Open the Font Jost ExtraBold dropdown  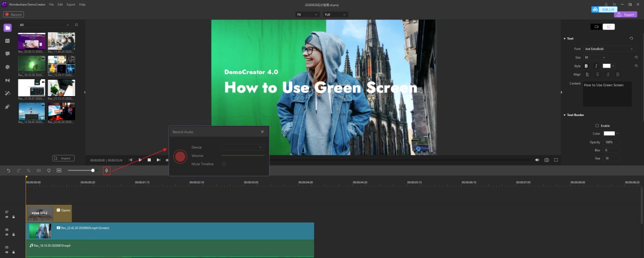[x=609, y=49]
